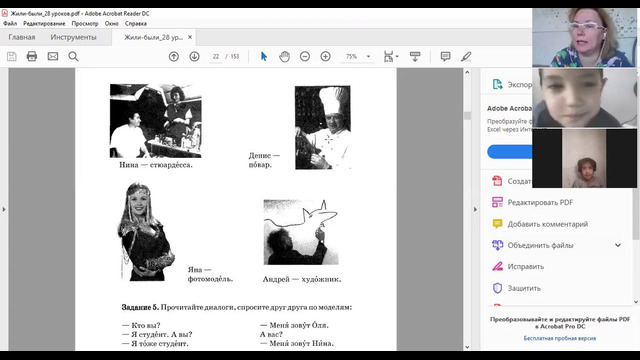Click the Save file icon

(x=11, y=56)
